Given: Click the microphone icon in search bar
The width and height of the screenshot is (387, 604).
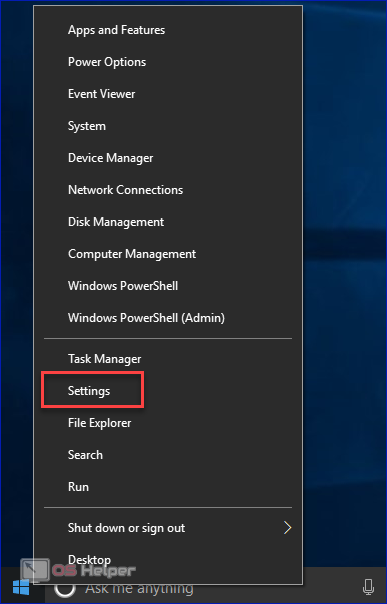Looking at the screenshot, I should (x=369, y=587).
